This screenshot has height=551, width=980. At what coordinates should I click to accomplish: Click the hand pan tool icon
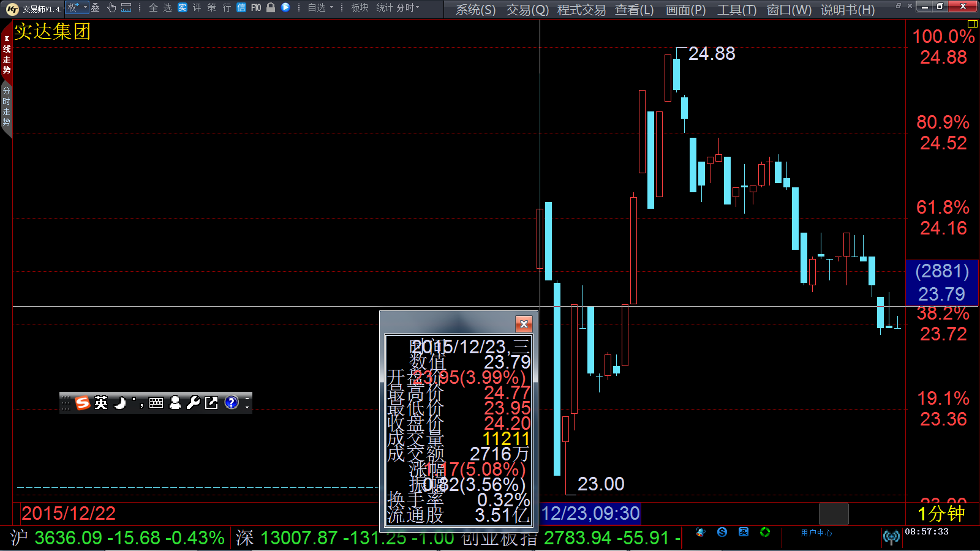coord(111,8)
